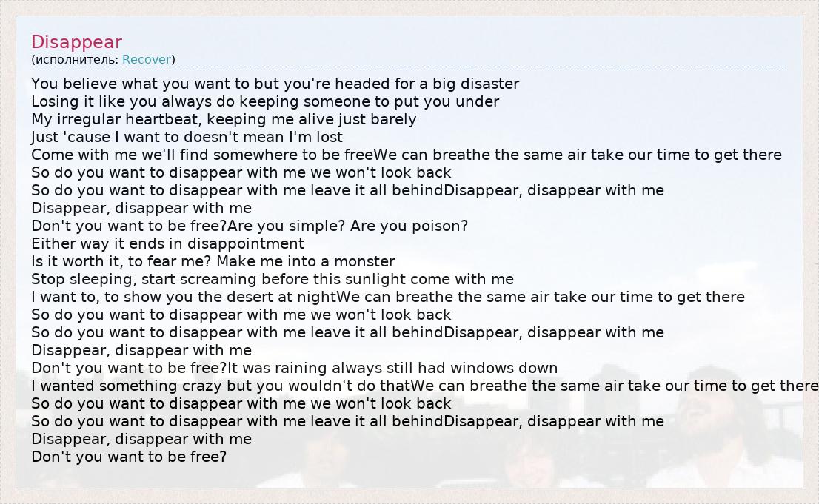Click the final "Don't you want to be free?" line
The width and height of the screenshot is (819, 504).
[129, 457]
